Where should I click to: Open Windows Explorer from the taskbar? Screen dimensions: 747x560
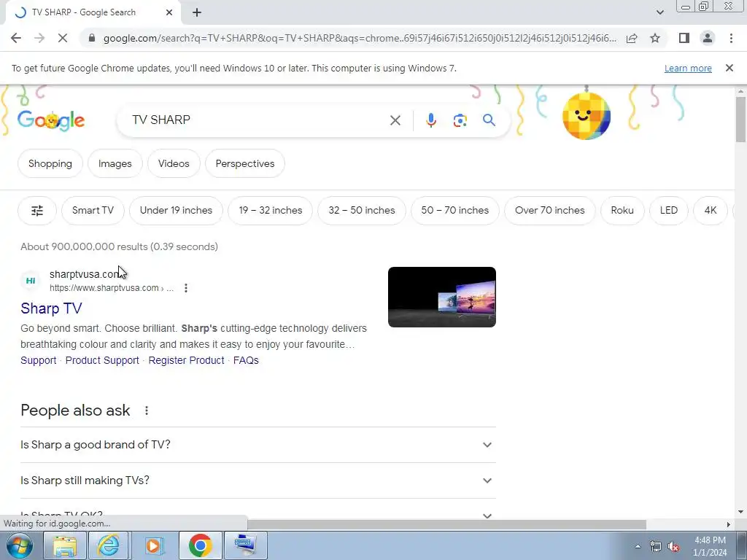64,545
